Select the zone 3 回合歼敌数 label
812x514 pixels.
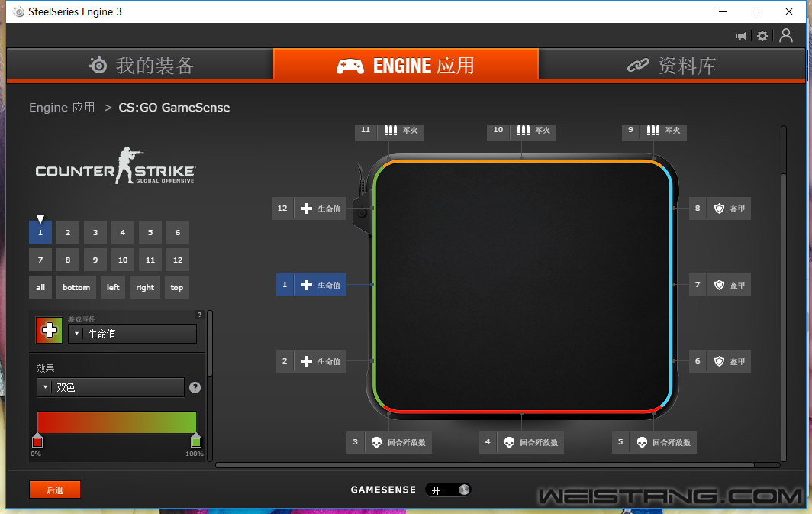click(x=389, y=442)
